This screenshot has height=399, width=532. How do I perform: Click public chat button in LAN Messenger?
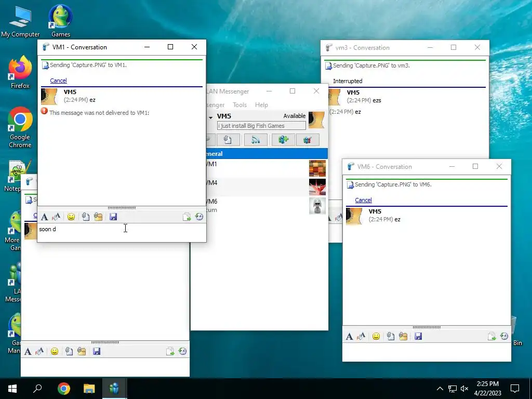pos(308,140)
